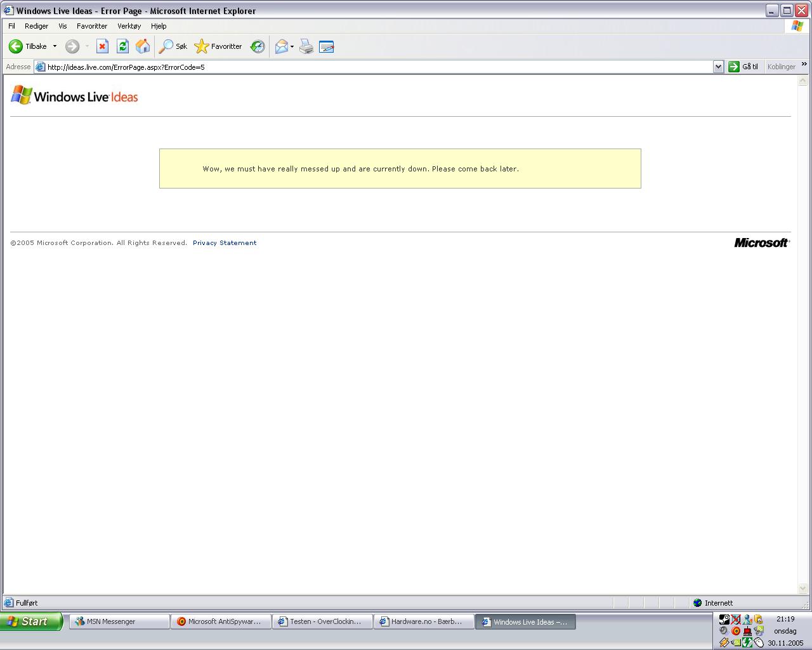812x650 pixels.
Task: Click the vertical scrollbar down arrow
Action: point(802,588)
